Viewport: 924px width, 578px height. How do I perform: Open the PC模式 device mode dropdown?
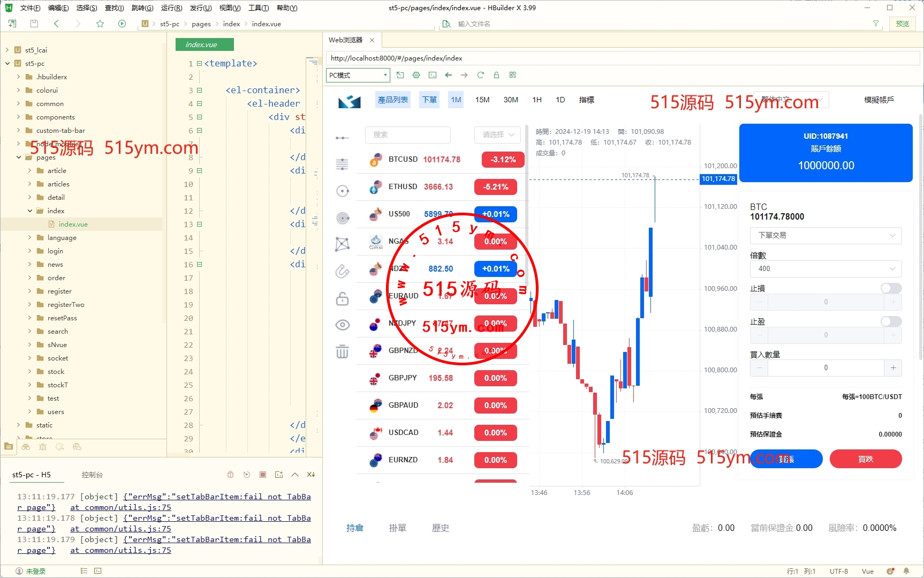click(x=358, y=75)
